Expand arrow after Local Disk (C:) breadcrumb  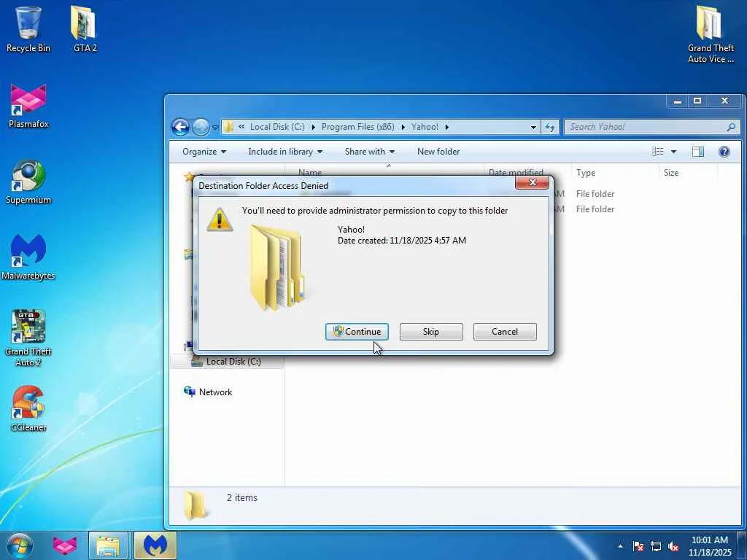[x=314, y=127]
